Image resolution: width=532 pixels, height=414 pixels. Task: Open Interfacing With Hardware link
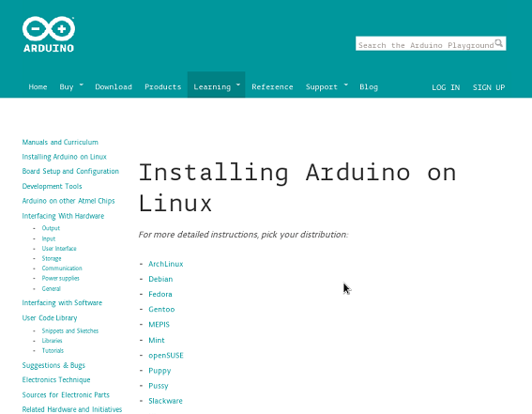(63, 216)
